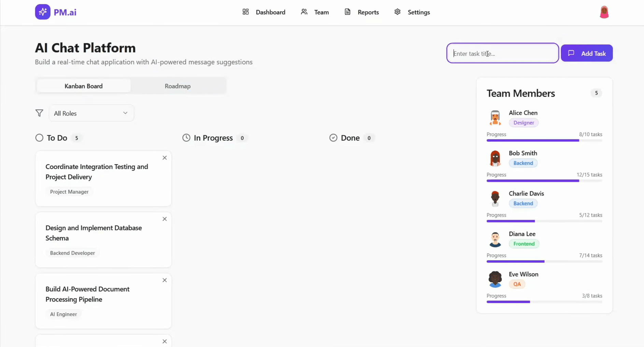Click the 7/14 tasks label
This screenshot has width=644, height=347.
tap(590, 255)
